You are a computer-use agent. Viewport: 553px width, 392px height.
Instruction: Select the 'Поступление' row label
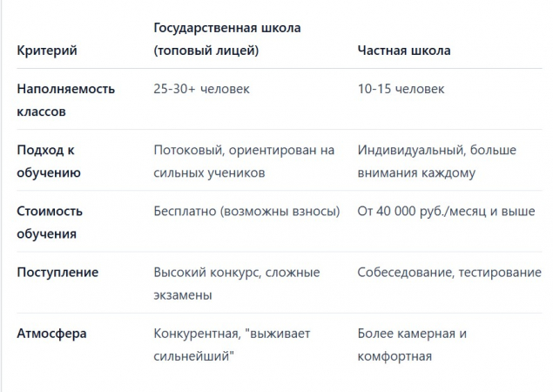coord(57,272)
